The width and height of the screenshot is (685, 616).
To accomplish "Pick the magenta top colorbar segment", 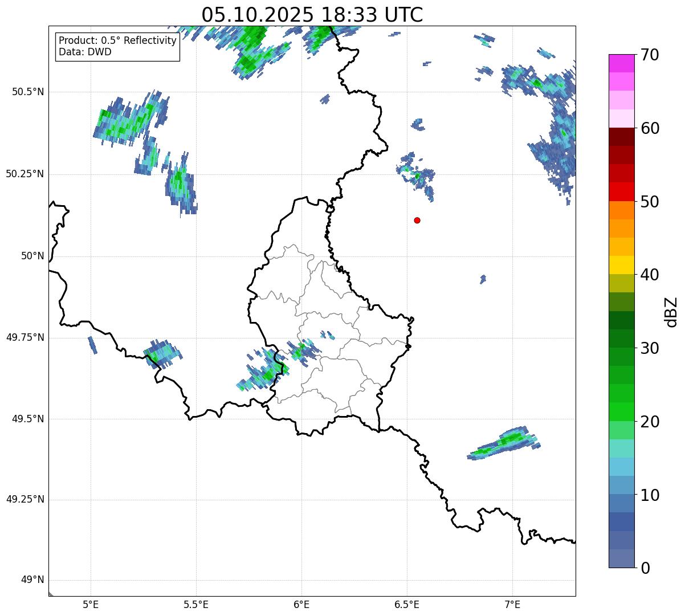I will [622, 63].
